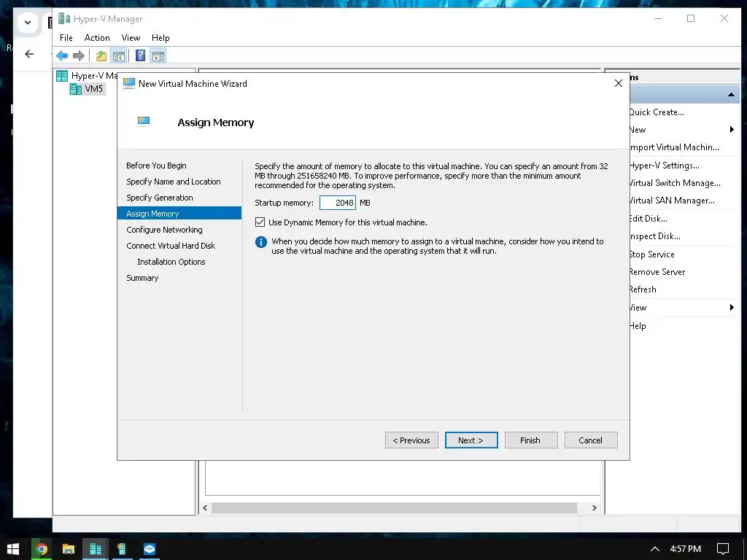Select the Assign Memory step

click(x=179, y=214)
